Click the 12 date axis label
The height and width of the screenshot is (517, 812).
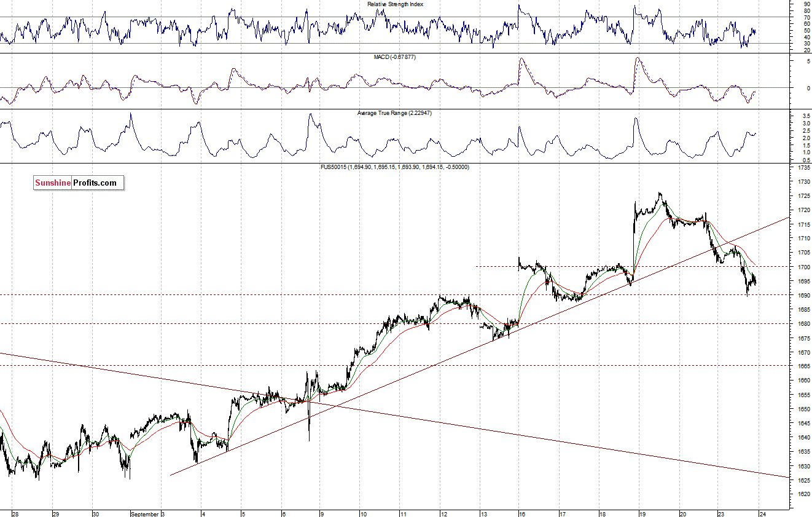[x=443, y=513]
